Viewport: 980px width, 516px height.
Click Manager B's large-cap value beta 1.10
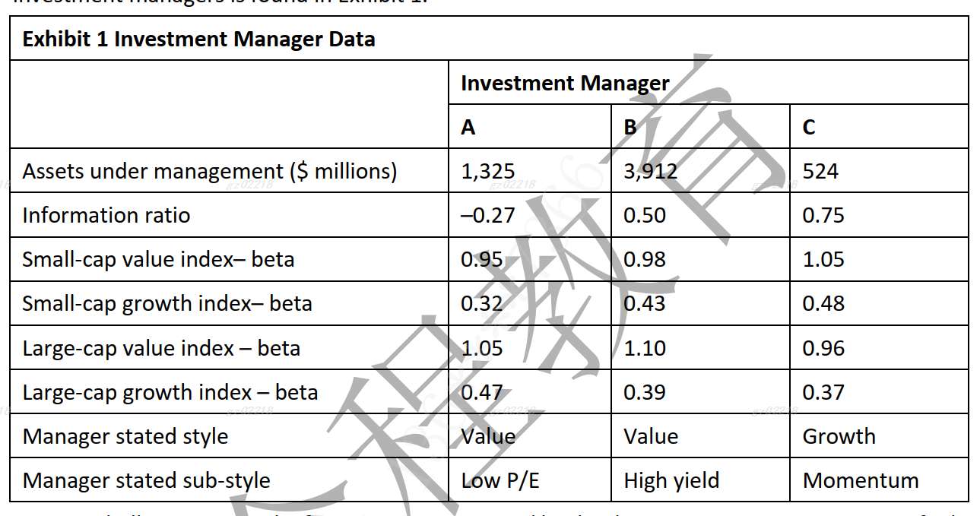point(644,348)
